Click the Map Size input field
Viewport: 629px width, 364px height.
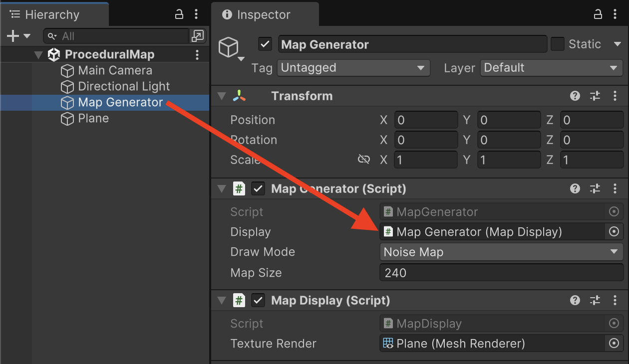[x=501, y=273]
